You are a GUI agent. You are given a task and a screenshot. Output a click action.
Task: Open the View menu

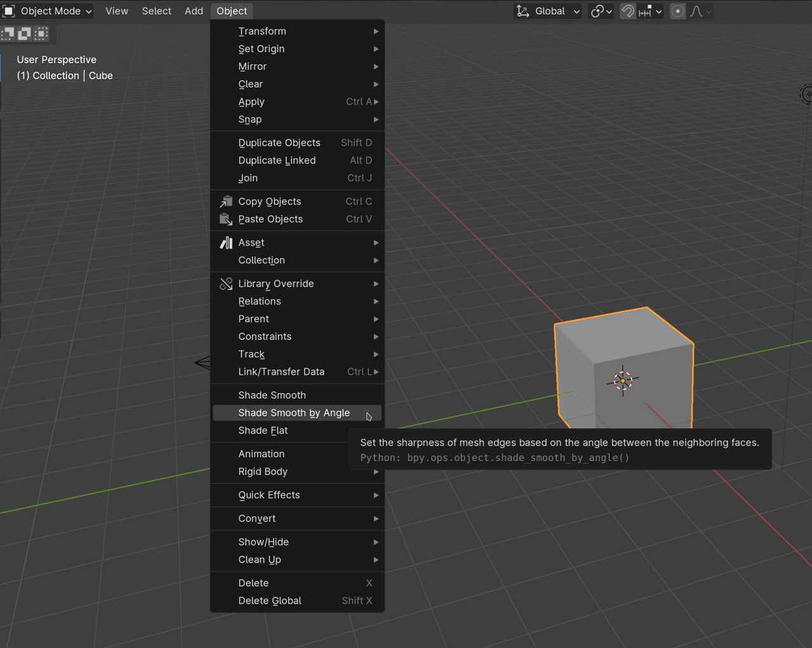117,11
